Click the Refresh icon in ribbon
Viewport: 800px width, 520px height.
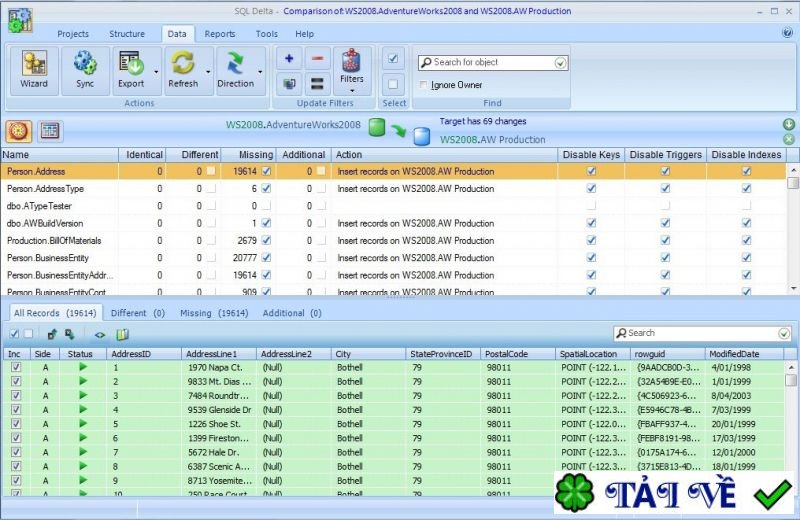(x=183, y=65)
